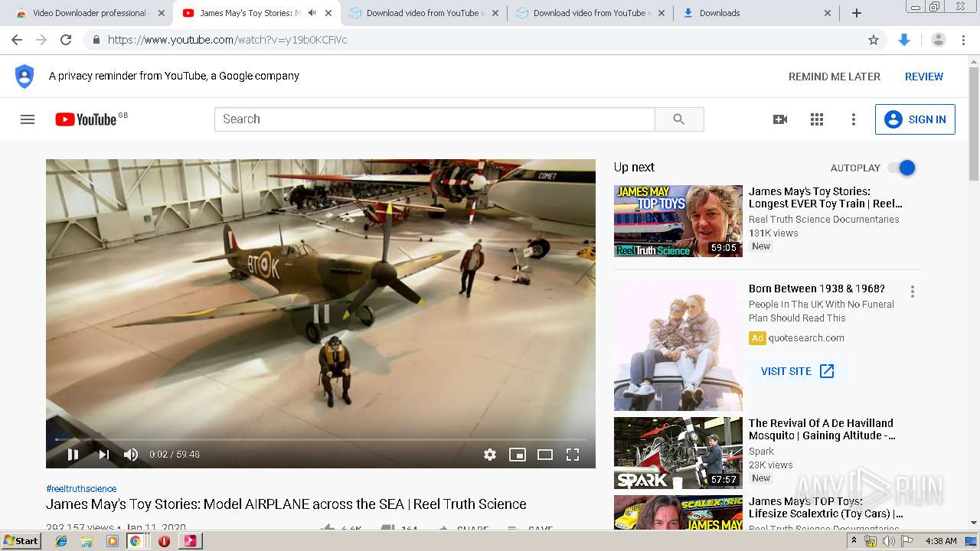
Task: Launch Internet Explorer from taskbar
Action: click(61, 541)
